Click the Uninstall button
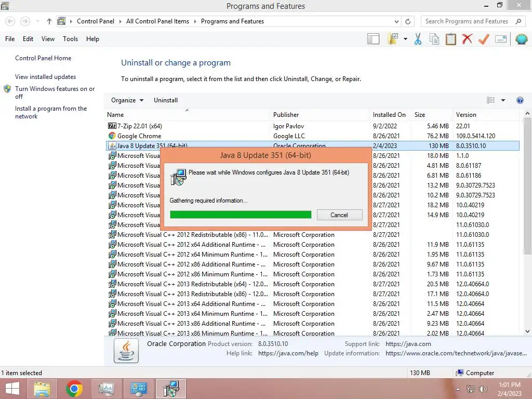The height and width of the screenshot is (399, 532). pos(166,100)
